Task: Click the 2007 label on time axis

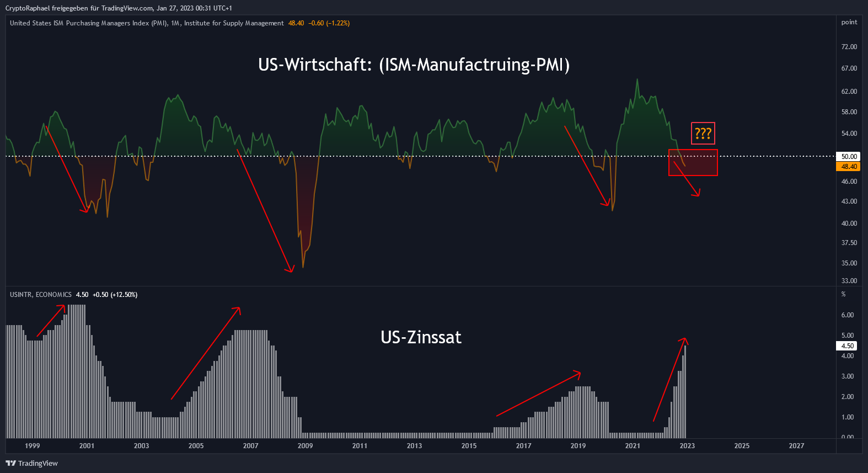Action: point(251,446)
